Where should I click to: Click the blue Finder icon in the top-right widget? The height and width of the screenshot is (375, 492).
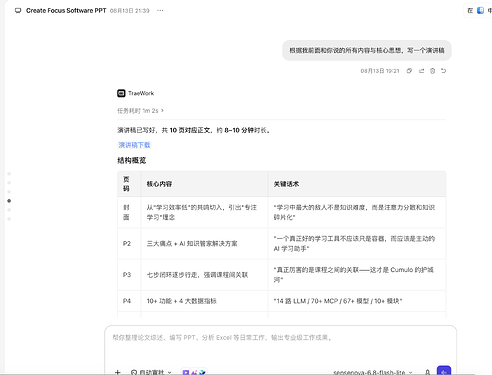pyautogui.click(x=480, y=11)
